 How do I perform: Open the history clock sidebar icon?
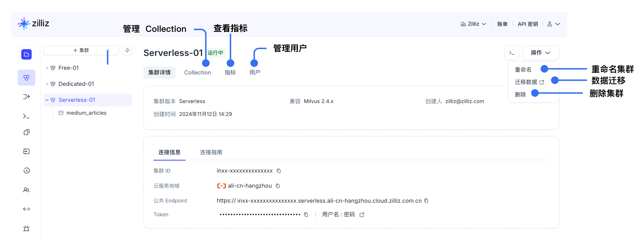[x=26, y=171]
